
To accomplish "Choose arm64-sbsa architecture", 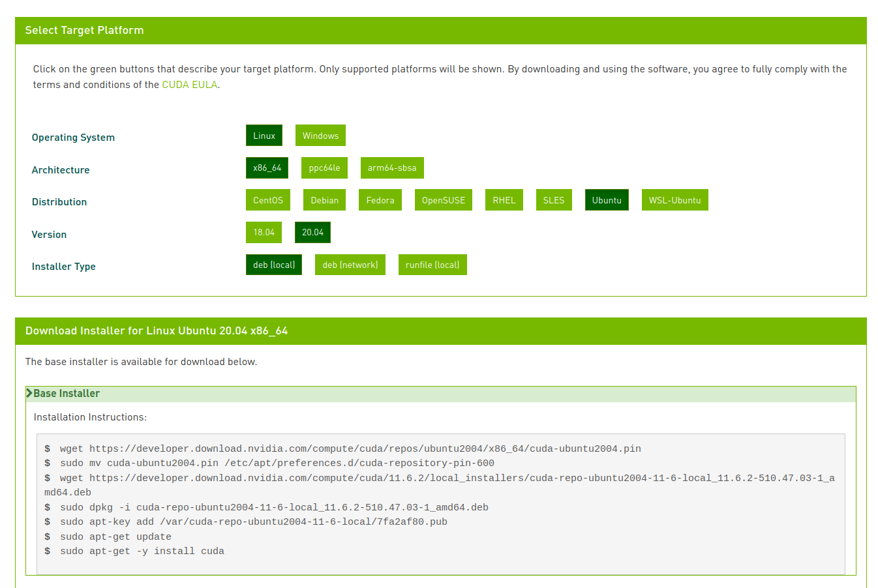I will [392, 168].
